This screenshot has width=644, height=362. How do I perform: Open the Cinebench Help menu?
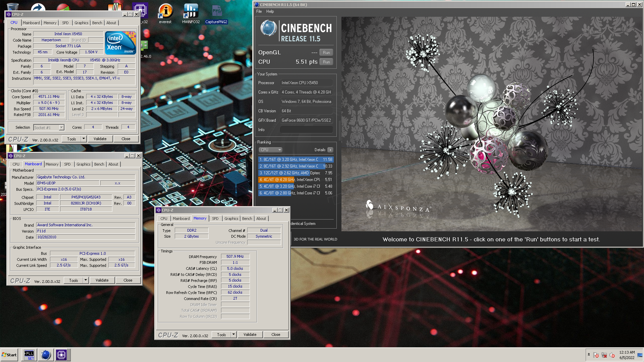(270, 11)
